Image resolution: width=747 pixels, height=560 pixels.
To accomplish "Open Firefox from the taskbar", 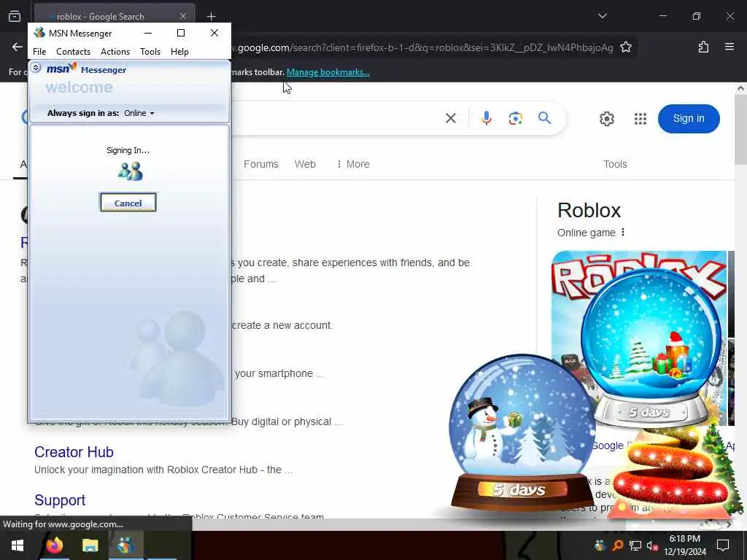I will (54, 545).
